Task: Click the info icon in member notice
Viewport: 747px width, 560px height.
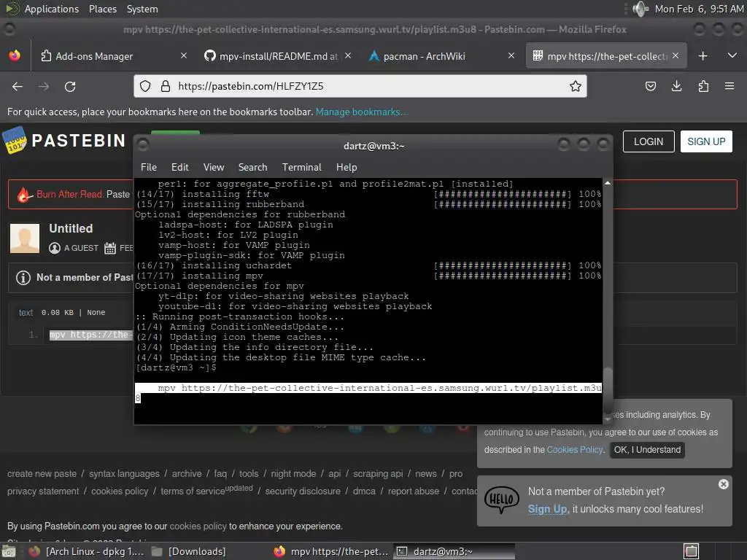Action: click(x=23, y=278)
